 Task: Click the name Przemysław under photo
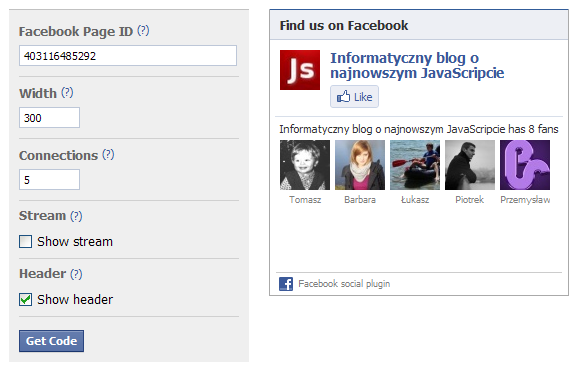click(525, 200)
